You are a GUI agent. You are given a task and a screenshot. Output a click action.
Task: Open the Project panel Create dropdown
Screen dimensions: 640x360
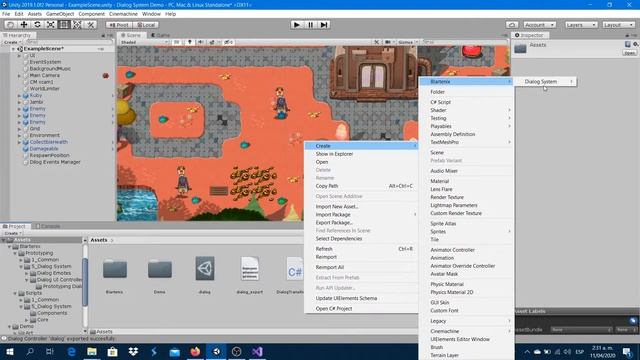pyautogui.click(x=13, y=233)
